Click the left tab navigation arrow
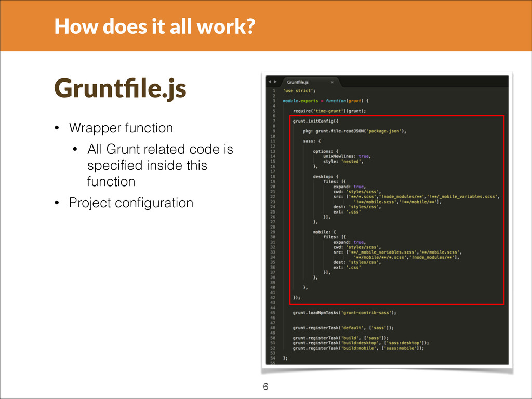This screenshot has width=532, height=399. click(x=270, y=82)
